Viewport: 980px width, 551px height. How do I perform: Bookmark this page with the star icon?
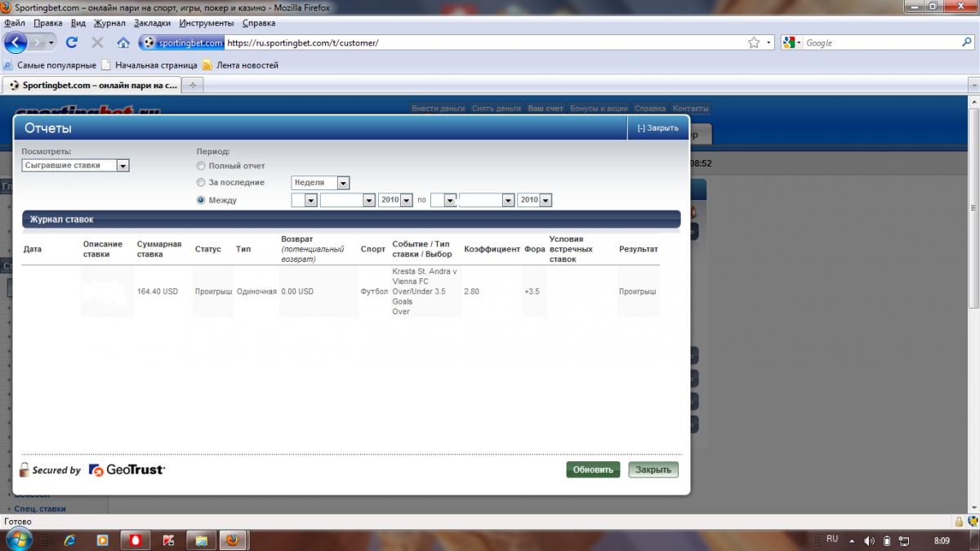pos(754,42)
